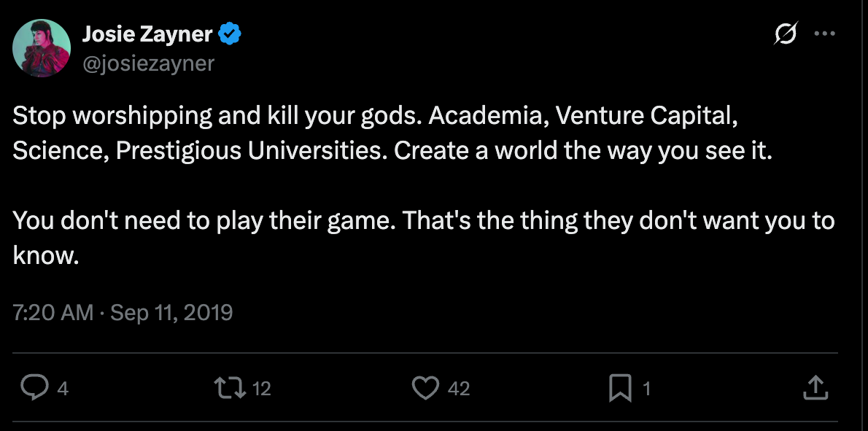Click the 7:20 AM timestamp
Viewport: 868px width, 431px height.
(x=53, y=313)
